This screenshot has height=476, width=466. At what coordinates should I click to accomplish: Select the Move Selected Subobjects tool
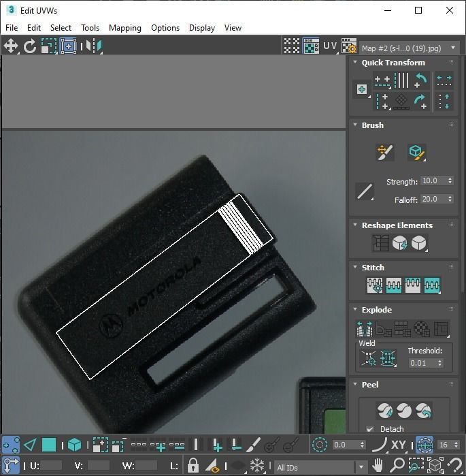pyautogui.click(x=11, y=46)
